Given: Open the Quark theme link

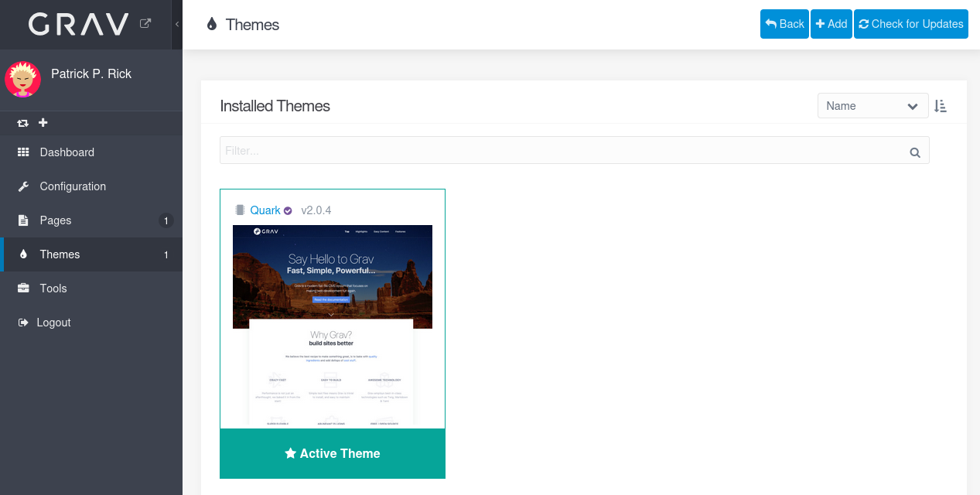Looking at the screenshot, I should tap(265, 210).
